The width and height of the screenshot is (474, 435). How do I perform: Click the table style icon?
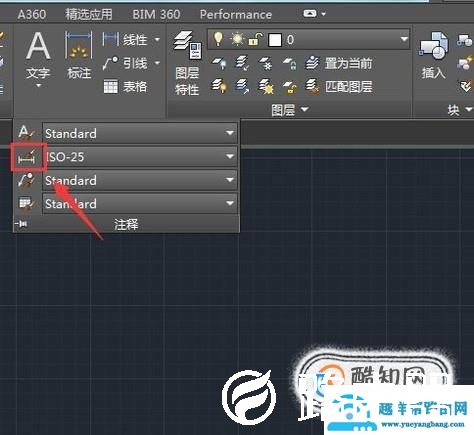(x=26, y=203)
